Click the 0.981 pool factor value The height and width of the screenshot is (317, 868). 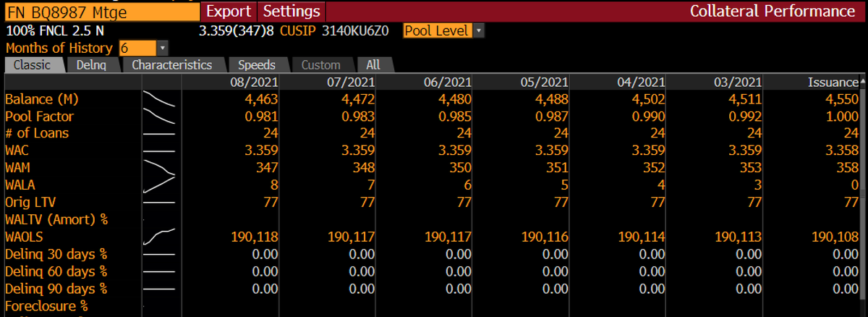pyautogui.click(x=262, y=117)
